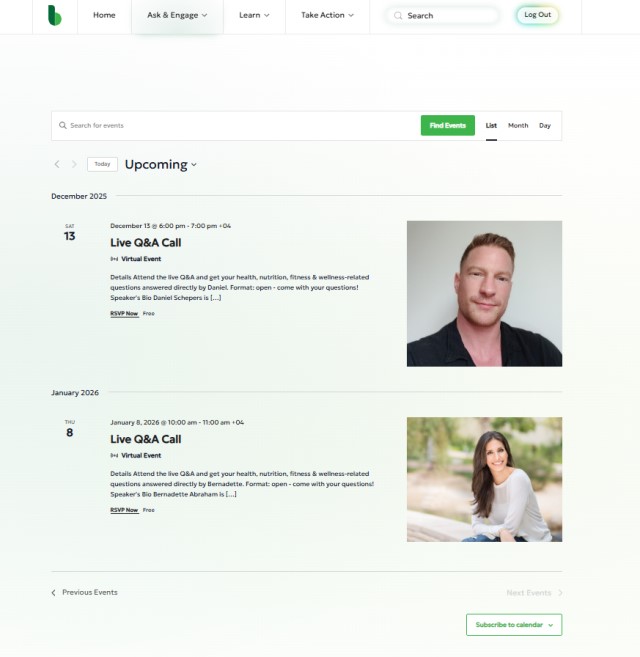
Task: Open Bernadette's event photo thumbnail
Action: click(484, 479)
